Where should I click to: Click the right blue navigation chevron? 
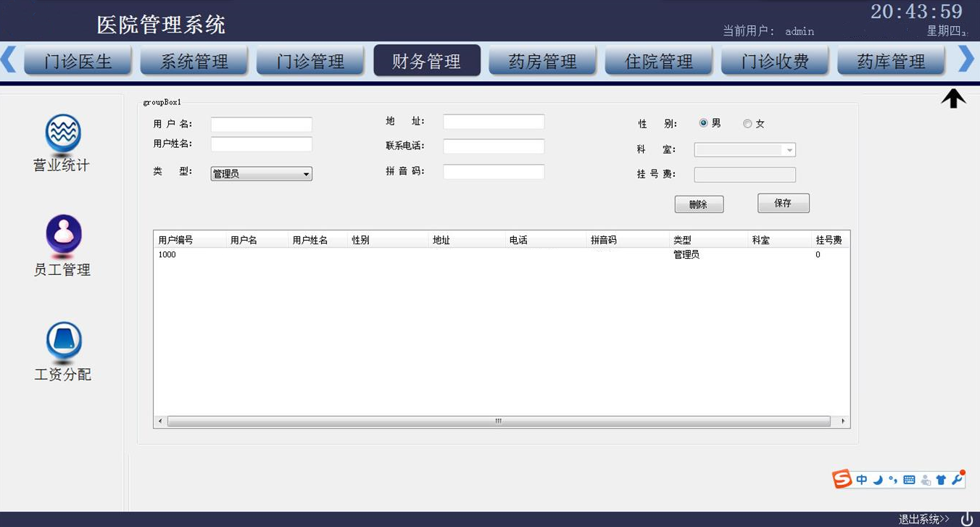(966, 59)
